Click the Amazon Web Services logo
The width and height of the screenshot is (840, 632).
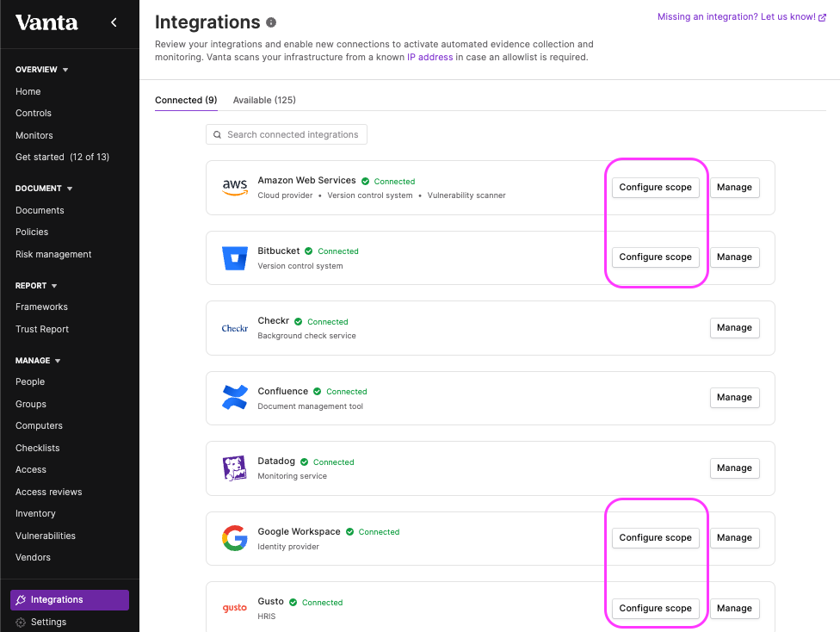[x=235, y=188]
